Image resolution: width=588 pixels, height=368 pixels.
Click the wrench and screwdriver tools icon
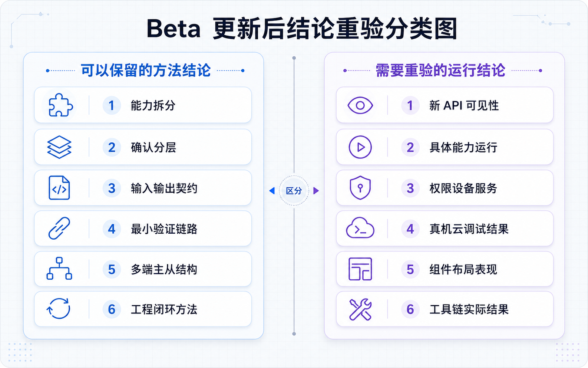(x=360, y=309)
